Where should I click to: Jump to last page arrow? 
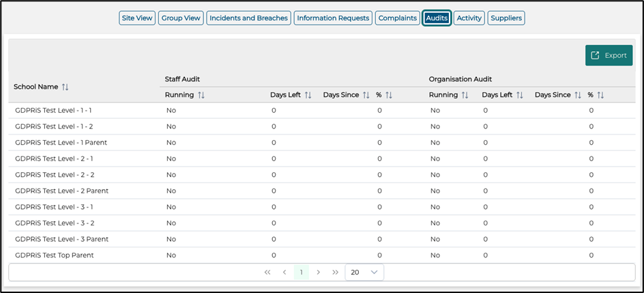335,272
